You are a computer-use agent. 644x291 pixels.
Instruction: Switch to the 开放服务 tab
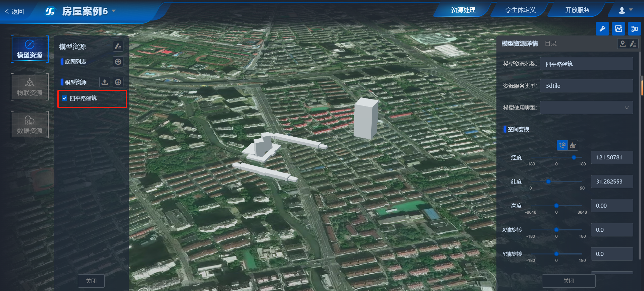click(577, 10)
